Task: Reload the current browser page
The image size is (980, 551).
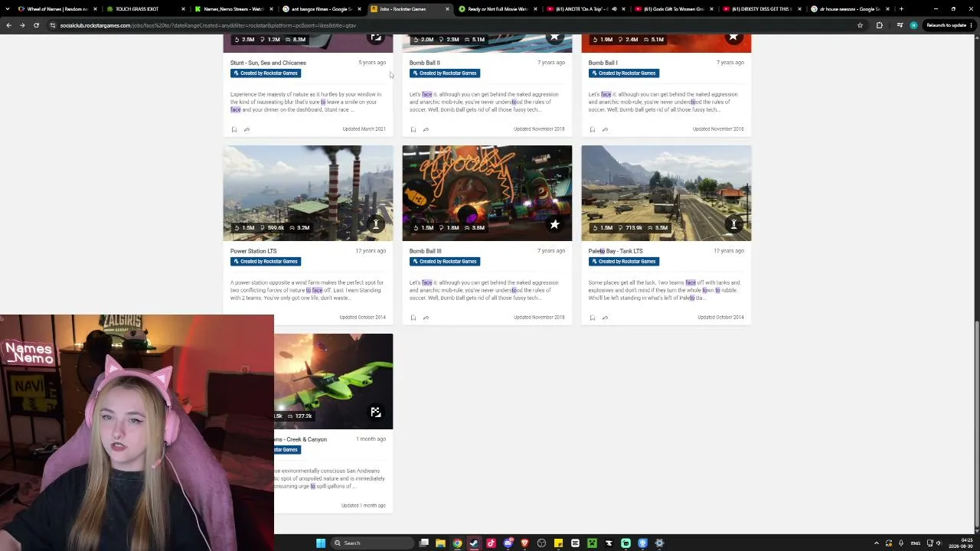Action: pyautogui.click(x=36, y=25)
